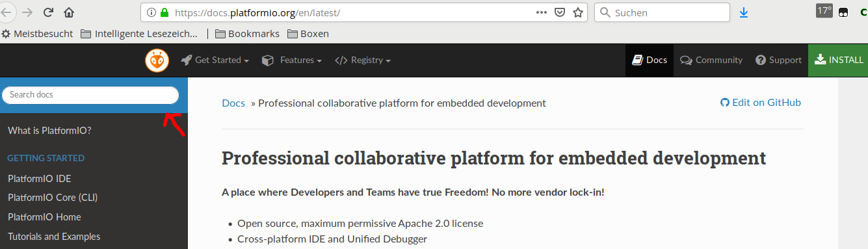
Task: Click the 'Open source, maximum permissive' bullet
Action: click(360, 224)
